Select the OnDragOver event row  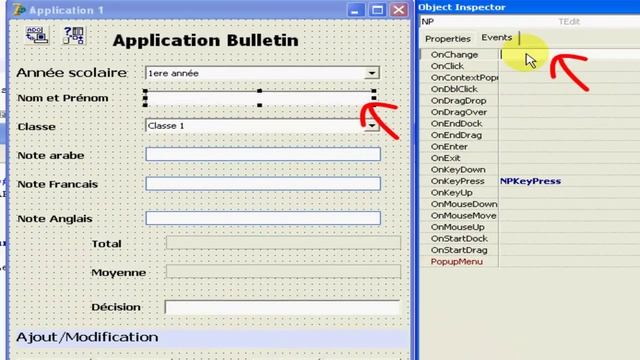[530, 112]
